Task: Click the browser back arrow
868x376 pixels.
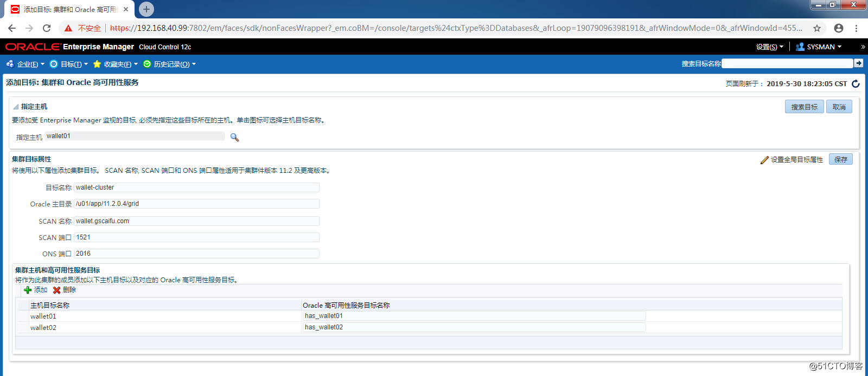Action: point(12,28)
